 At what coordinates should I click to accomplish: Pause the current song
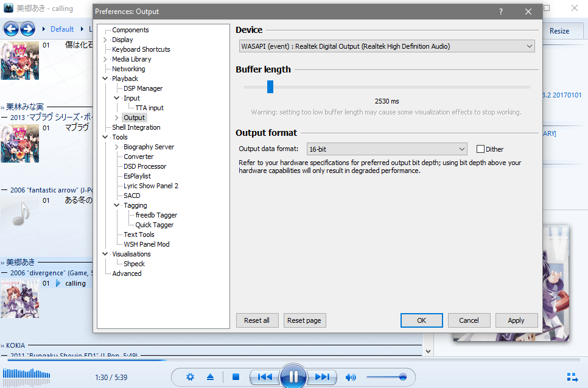point(293,376)
